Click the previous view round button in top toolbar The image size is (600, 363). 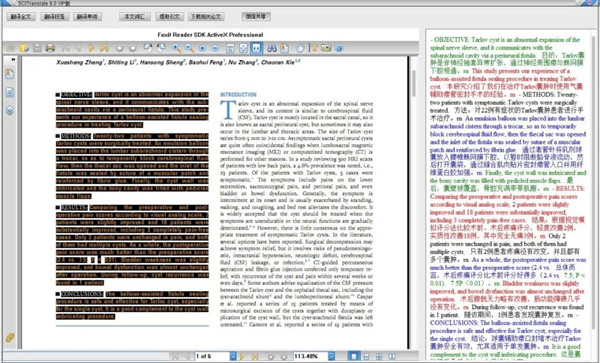[119, 48]
